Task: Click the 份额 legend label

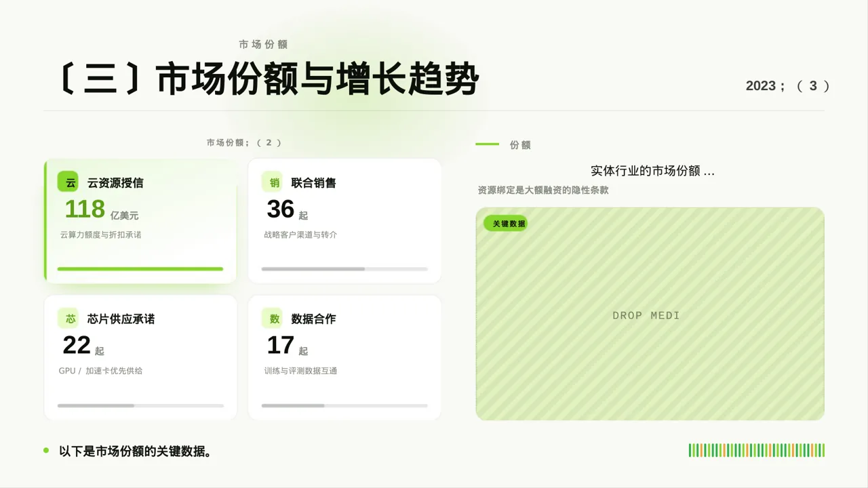Action: [520, 145]
